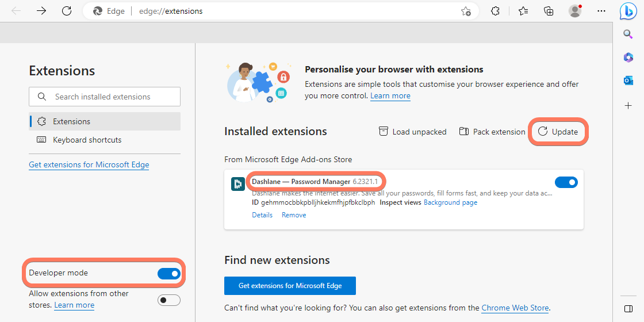Click the Dashlane extension icon
Image resolution: width=644 pixels, height=322 pixels.
point(238,184)
